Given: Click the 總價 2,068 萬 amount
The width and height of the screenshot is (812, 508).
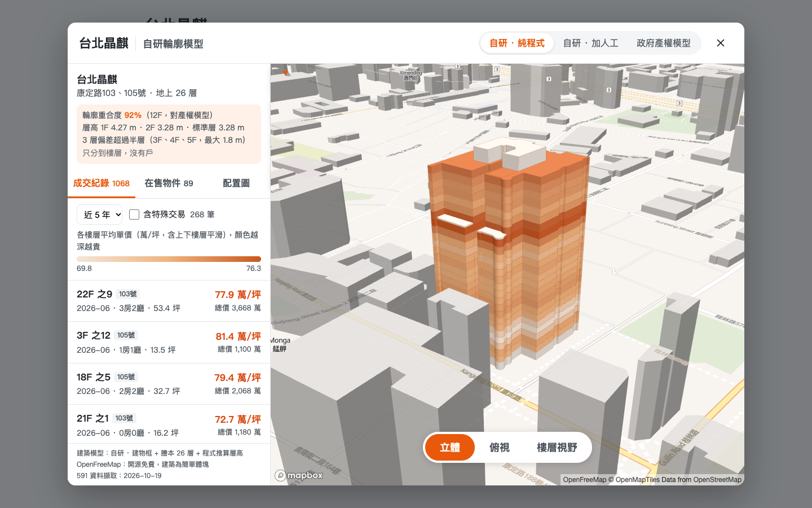Looking at the screenshot, I should [x=238, y=391].
